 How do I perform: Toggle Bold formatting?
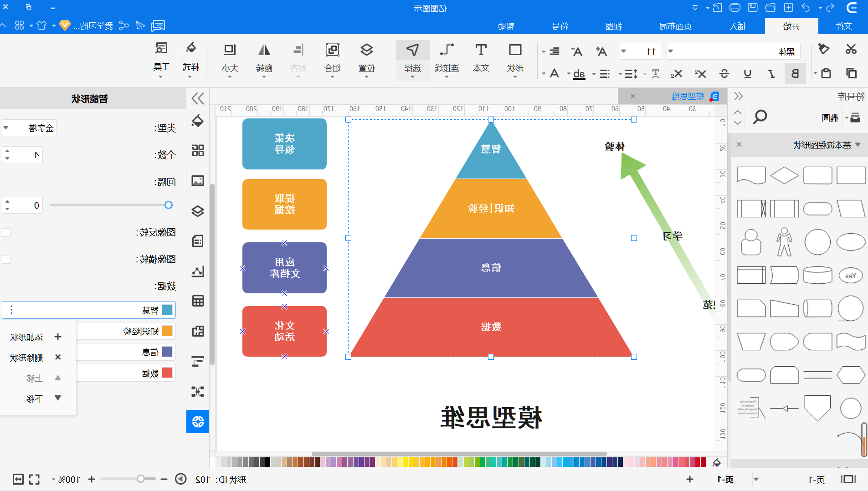point(795,73)
